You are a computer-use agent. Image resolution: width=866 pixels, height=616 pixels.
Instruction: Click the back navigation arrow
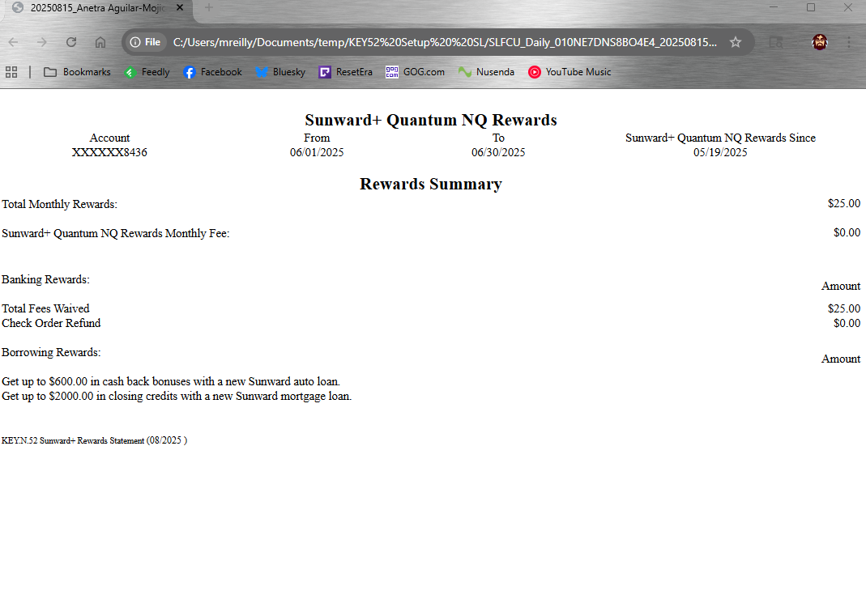[13, 42]
